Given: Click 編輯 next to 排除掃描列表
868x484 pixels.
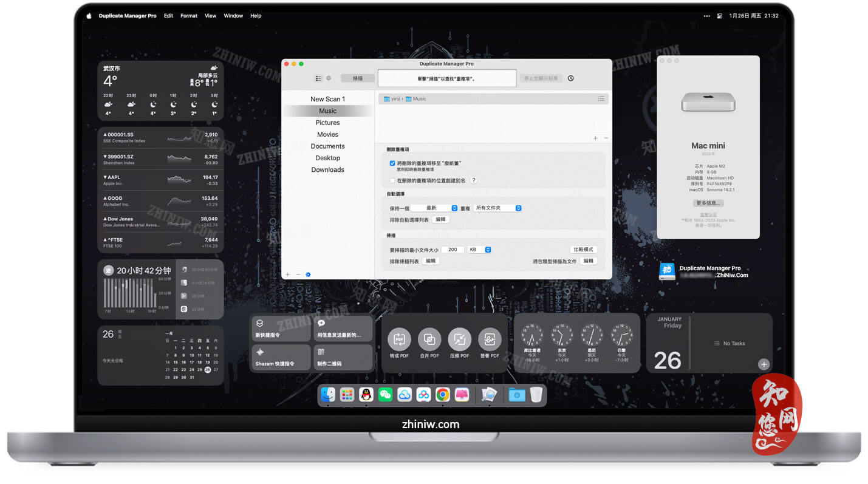Looking at the screenshot, I should pyautogui.click(x=431, y=261).
